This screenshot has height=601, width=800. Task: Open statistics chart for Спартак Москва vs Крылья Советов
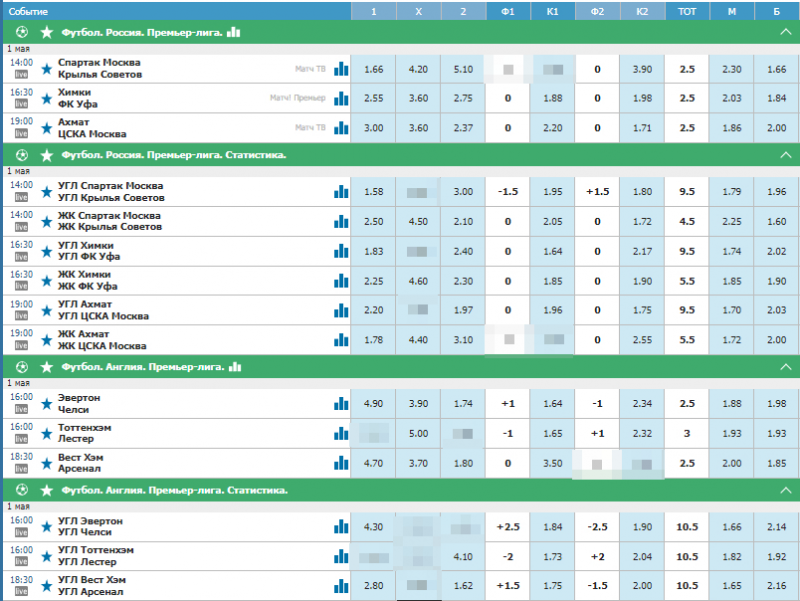pyautogui.click(x=341, y=69)
